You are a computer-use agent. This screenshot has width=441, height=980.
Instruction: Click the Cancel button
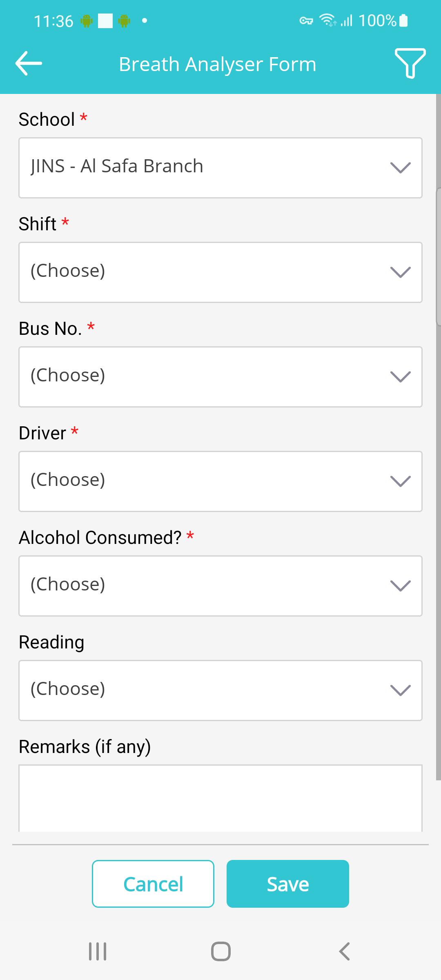pyautogui.click(x=153, y=884)
